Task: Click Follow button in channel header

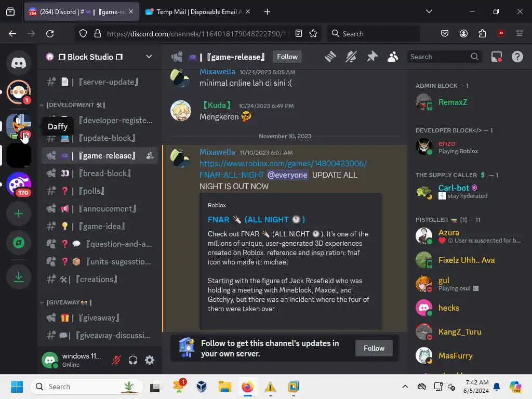Action: coord(287,57)
